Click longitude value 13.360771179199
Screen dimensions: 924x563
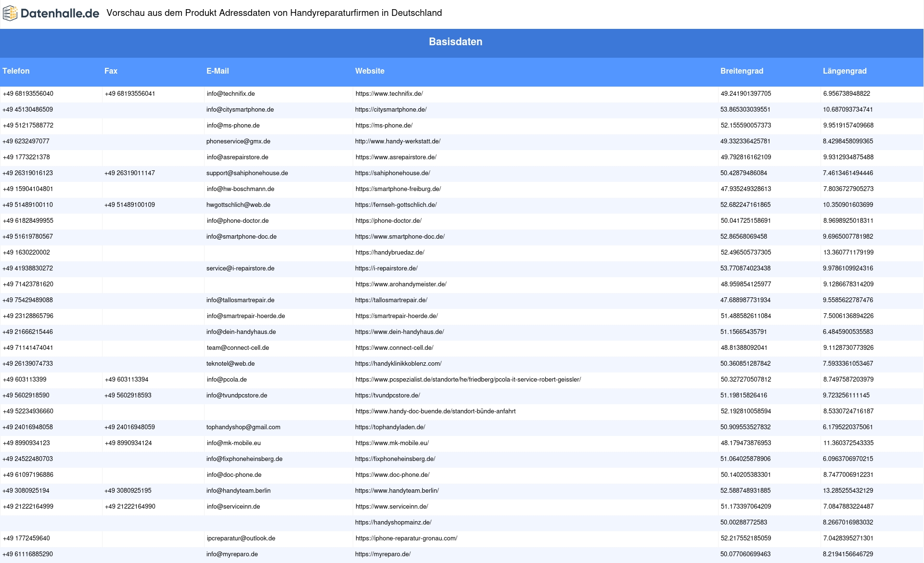(848, 253)
